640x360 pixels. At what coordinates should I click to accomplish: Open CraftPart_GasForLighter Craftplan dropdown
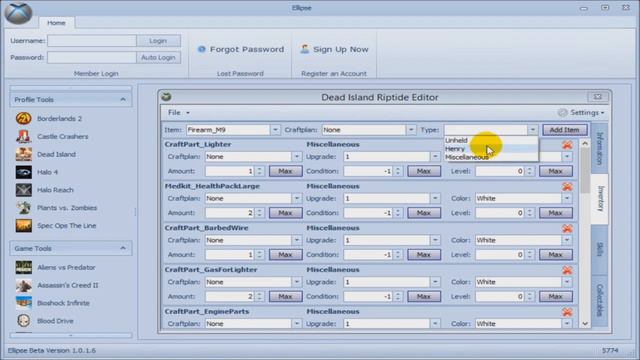(x=296, y=282)
